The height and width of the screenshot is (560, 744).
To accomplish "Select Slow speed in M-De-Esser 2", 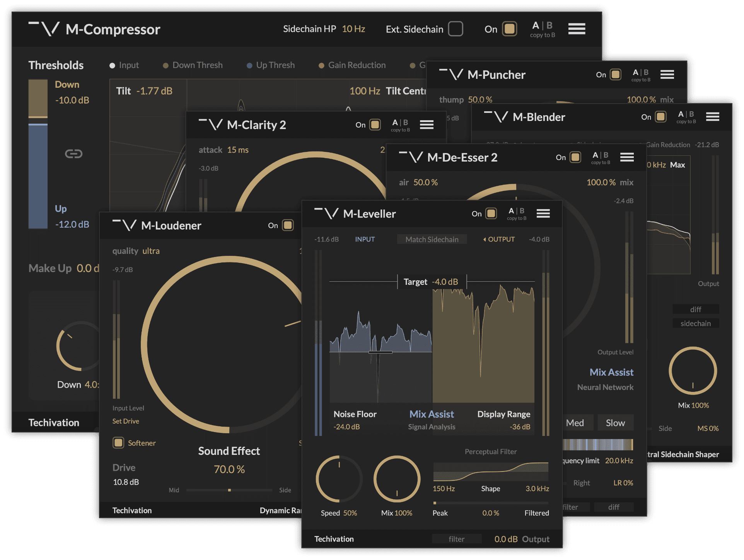I will (x=615, y=423).
